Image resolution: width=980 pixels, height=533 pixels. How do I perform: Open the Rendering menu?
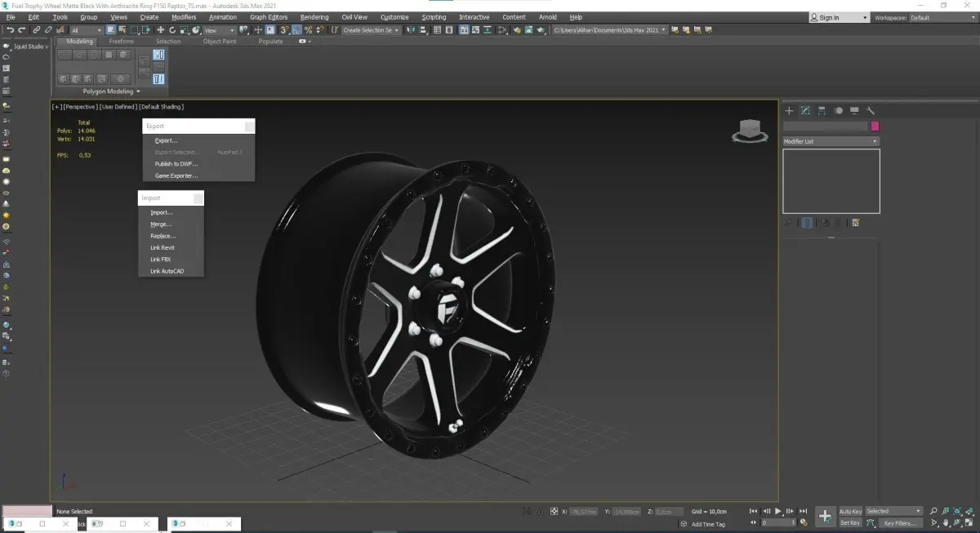[x=314, y=17]
